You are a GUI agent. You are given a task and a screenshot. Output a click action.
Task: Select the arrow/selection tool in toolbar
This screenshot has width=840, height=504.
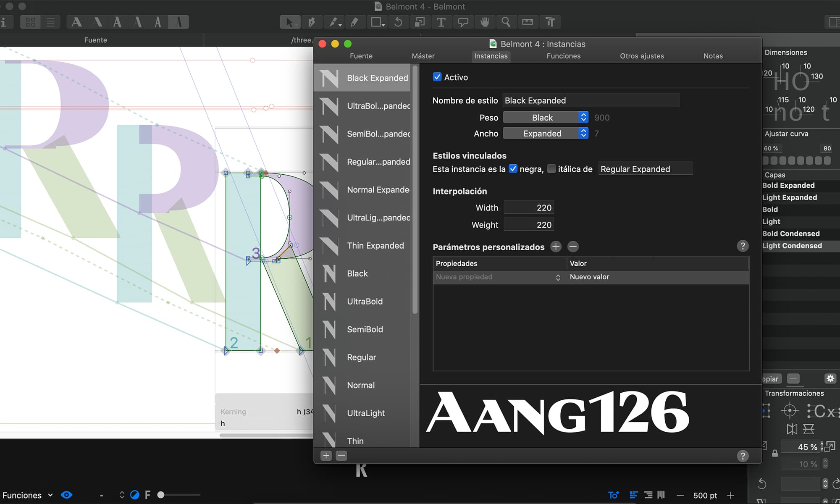click(289, 22)
